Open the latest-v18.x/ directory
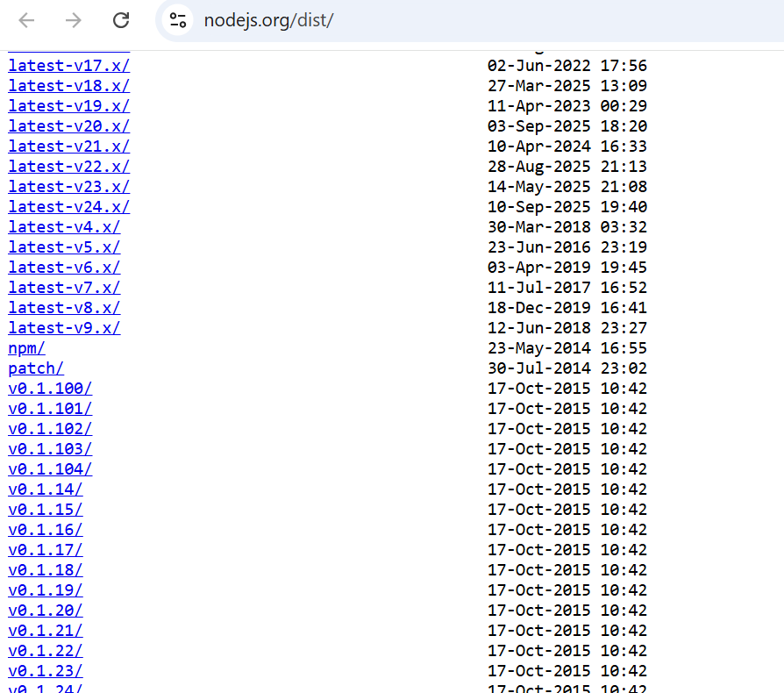The height and width of the screenshot is (693, 784). (x=69, y=85)
